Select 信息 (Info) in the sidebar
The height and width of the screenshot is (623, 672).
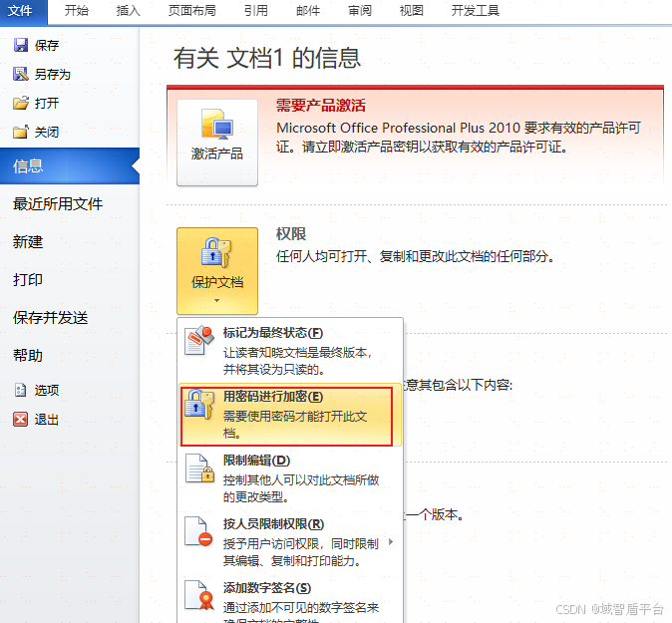[70, 166]
